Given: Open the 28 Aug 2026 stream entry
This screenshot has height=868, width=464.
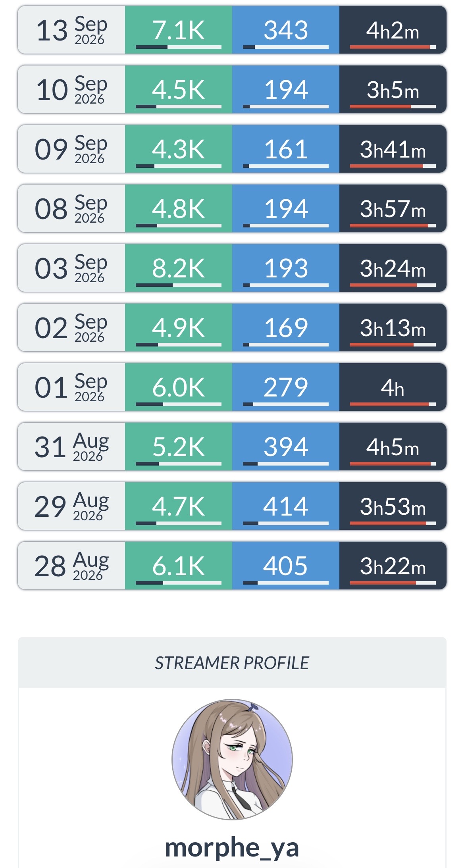Looking at the screenshot, I should coord(232,566).
